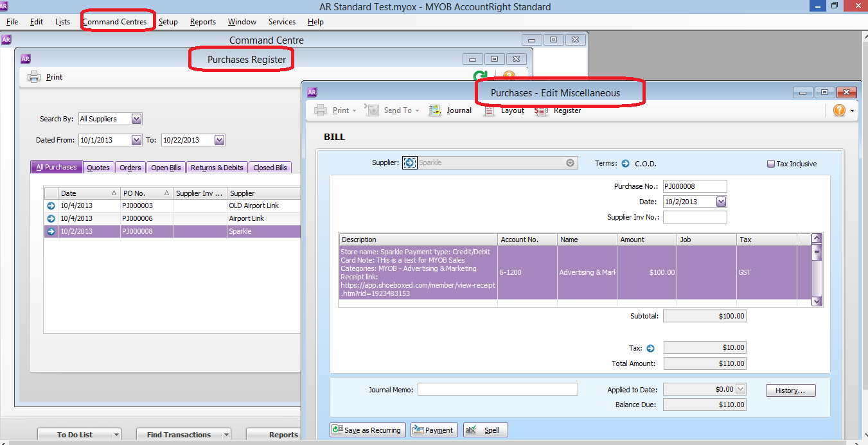Click the zoom arrow for row PJ000006
The image size is (868, 445).
point(51,218)
